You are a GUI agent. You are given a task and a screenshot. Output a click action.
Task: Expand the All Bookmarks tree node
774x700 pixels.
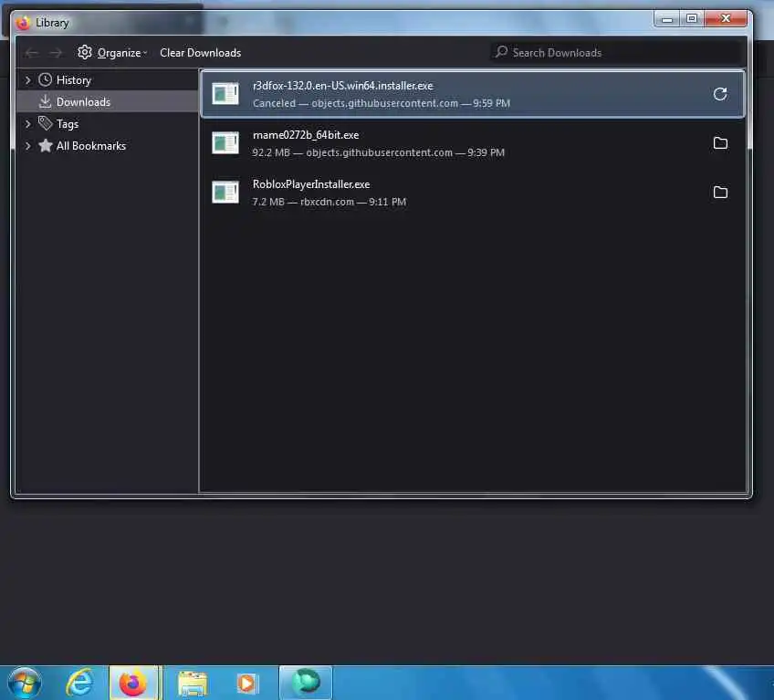click(x=27, y=146)
